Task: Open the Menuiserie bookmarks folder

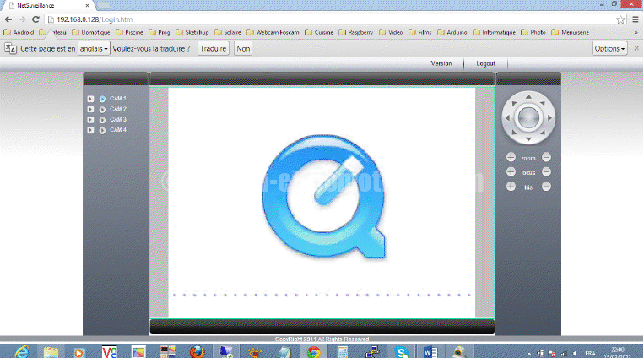Action: pyautogui.click(x=570, y=32)
